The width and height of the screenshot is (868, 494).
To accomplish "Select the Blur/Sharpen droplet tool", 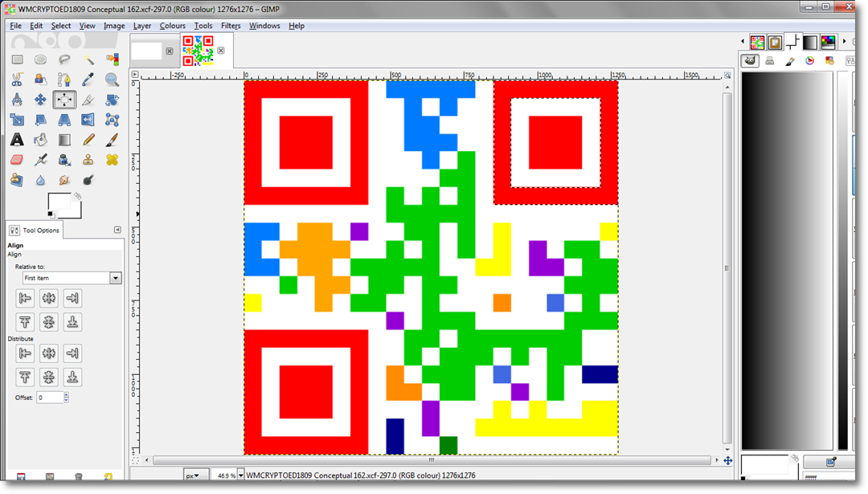I will pyautogui.click(x=40, y=180).
